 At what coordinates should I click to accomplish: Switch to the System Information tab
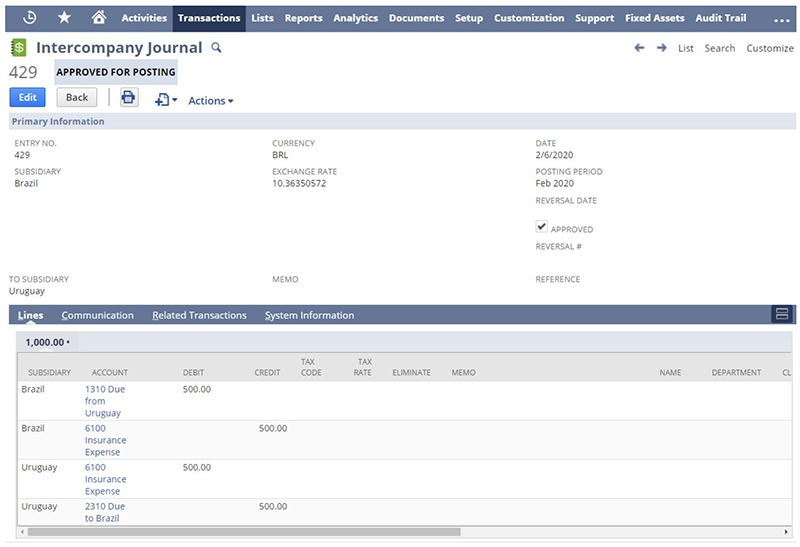(x=309, y=315)
